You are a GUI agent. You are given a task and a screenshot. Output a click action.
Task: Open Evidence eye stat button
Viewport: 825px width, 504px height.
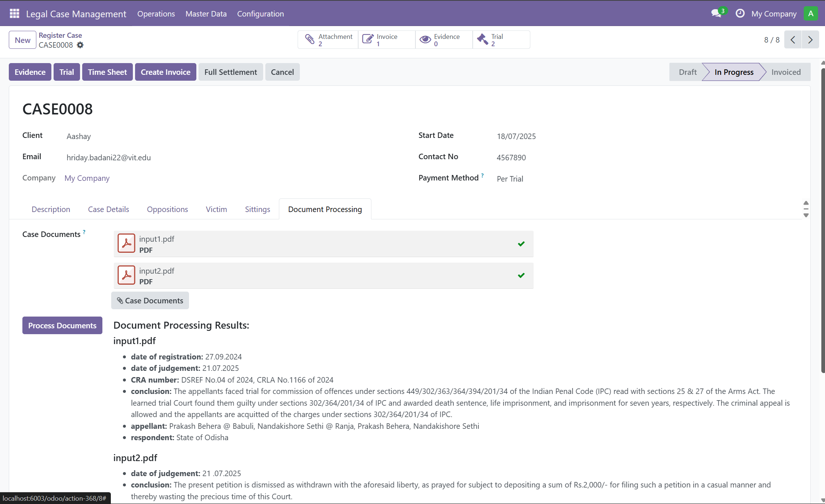click(444, 40)
